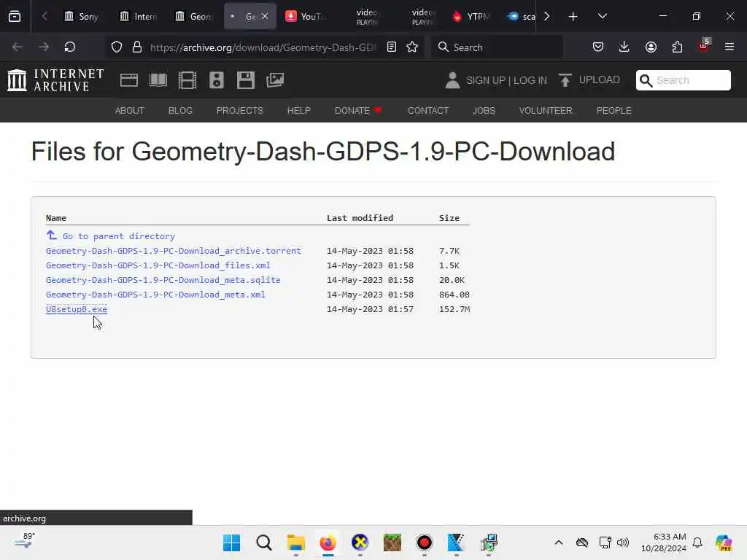Open the PROJECTS menu item
747x560 pixels.
pyautogui.click(x=239, y=111)
